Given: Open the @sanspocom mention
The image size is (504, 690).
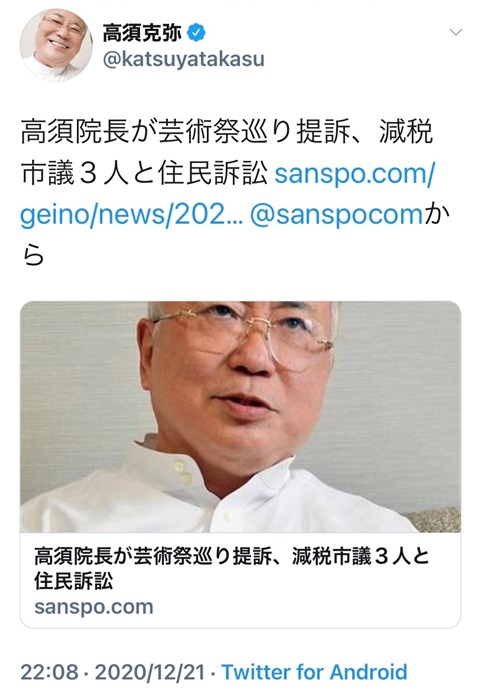Looking at the screenshot, I should point(336,215).
